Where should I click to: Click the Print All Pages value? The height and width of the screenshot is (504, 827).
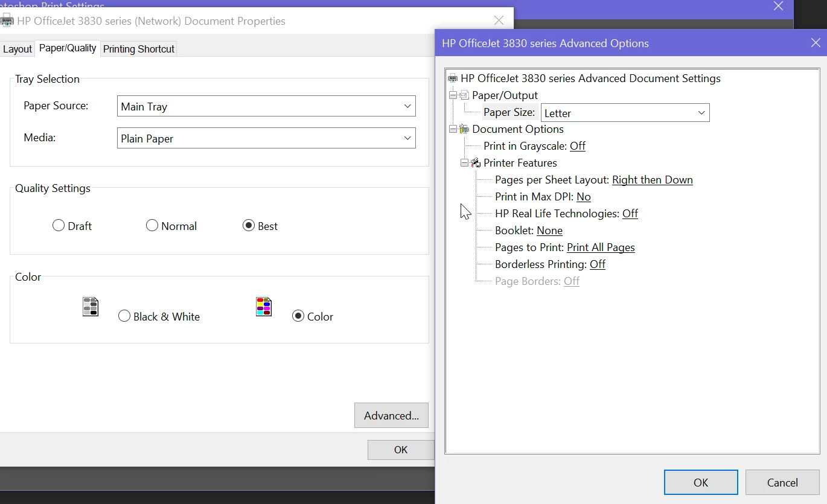tap(601, 247)
